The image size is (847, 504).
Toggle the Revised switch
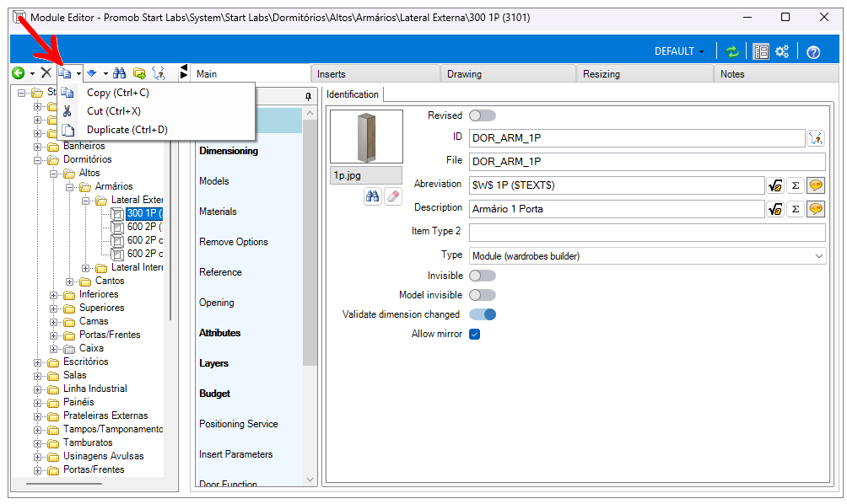pos(483,115)
